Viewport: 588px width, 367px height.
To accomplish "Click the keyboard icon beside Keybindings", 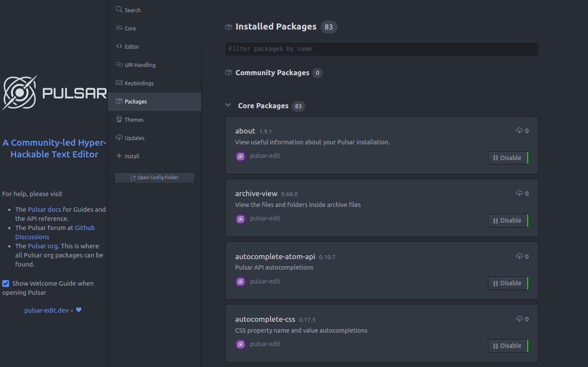I will click(x=119, y=83).
